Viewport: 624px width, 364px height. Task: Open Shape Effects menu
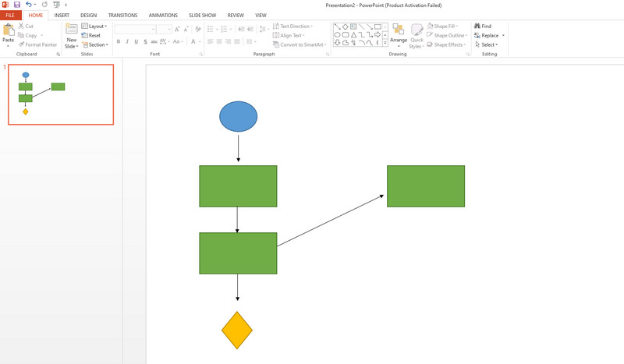tap(446, 44)
